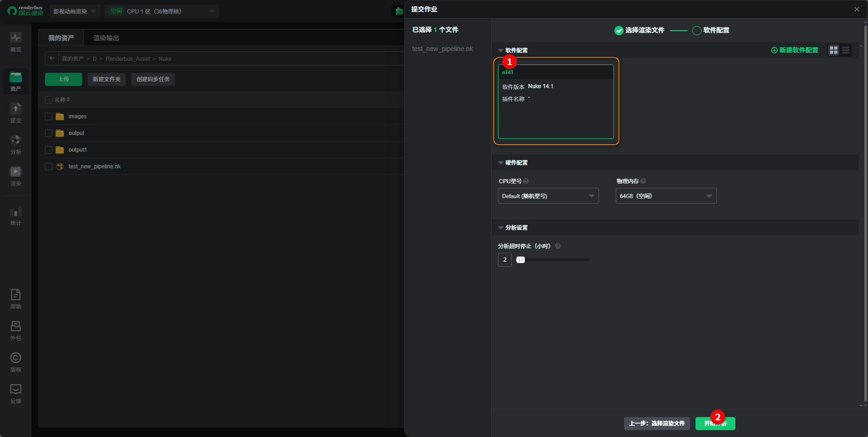
Task: Click the CPU型号 help question icon
Action: coord(526,181)
